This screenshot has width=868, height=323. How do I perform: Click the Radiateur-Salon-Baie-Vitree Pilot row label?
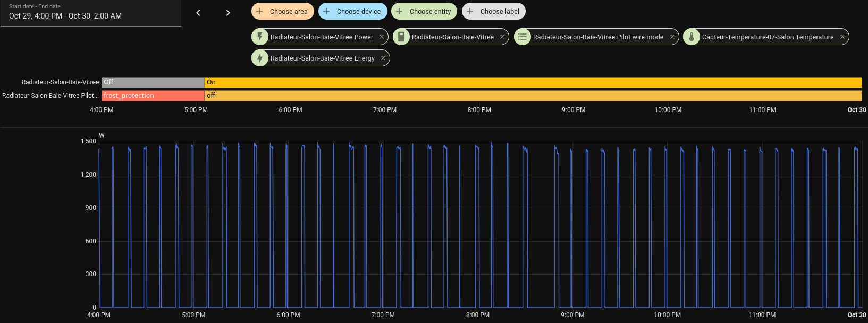(50, 96)
